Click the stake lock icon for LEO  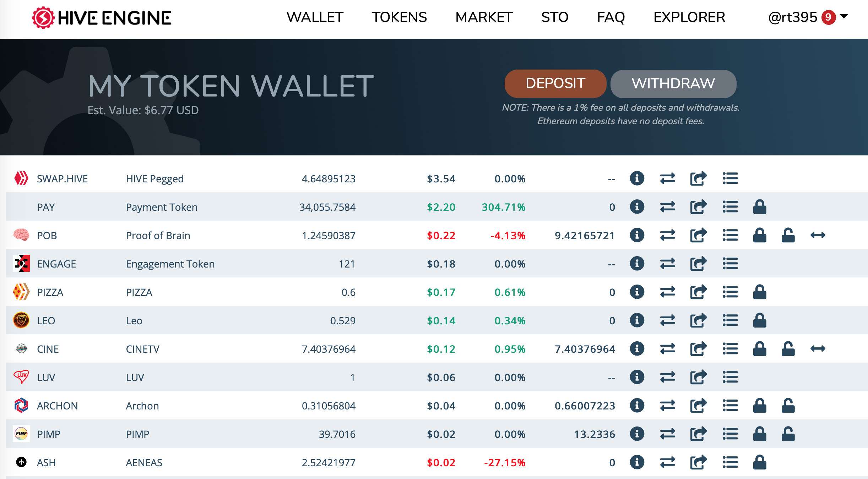pos(760,320)
